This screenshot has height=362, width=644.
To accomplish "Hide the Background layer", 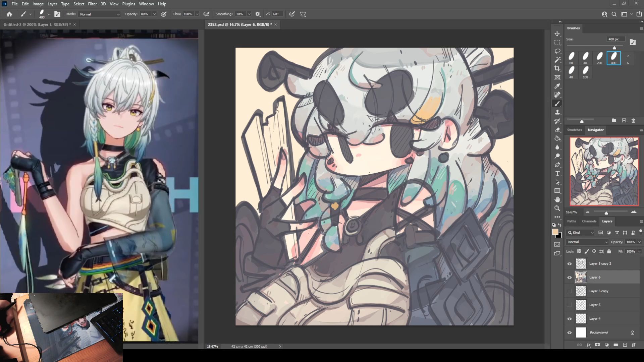I will [569, 333].
